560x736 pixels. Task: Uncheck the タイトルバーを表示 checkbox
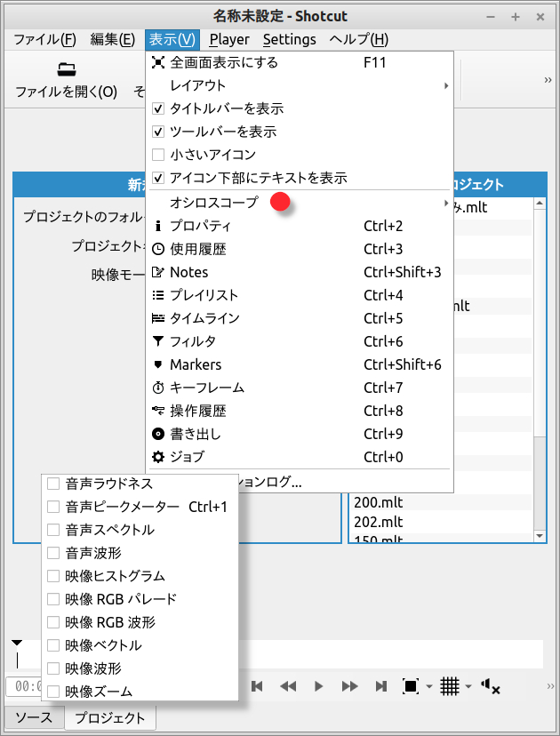tap(158, 108)
